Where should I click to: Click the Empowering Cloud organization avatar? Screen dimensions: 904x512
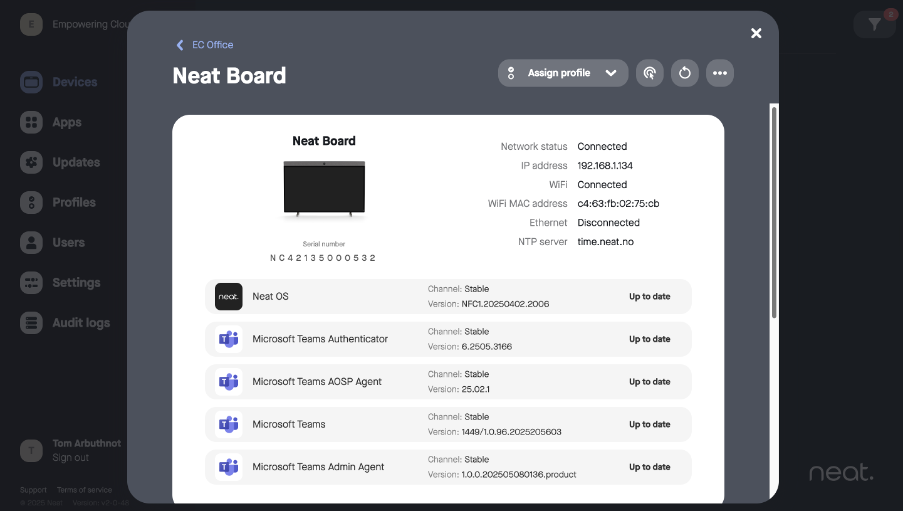click(x=31, y=24)
